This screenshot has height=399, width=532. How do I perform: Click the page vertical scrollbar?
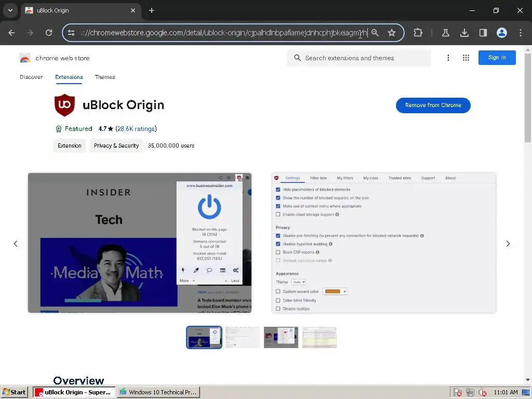[528, 98]
